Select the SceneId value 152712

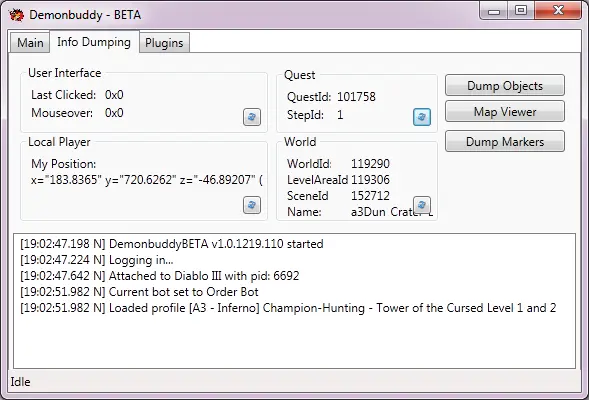[x=370, y=196]
